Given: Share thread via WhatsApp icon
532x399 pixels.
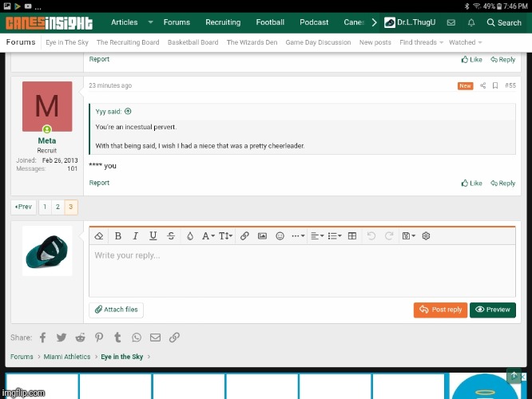Looking at the screenshot, I should (137, 338).
